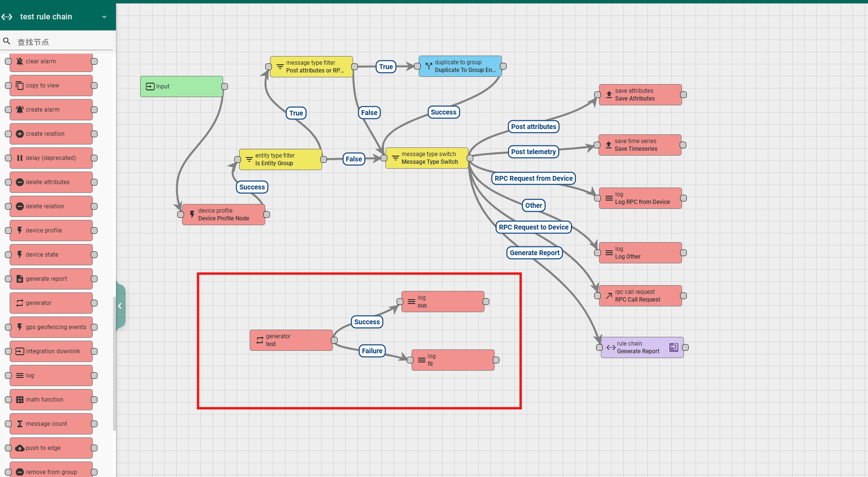Image resolution: width=868 pixels, height=477 pixels.
Task: Collapse the node library side panel
Action: point(120,305)
